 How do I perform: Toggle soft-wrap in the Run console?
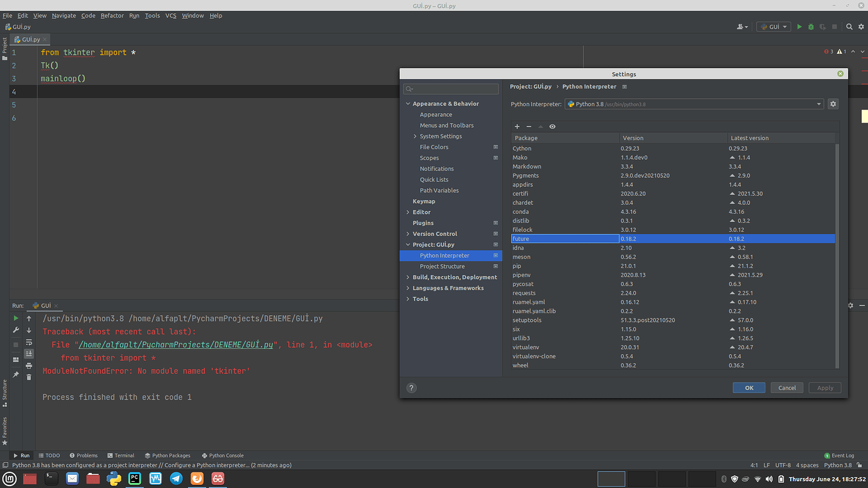[29, 341]
